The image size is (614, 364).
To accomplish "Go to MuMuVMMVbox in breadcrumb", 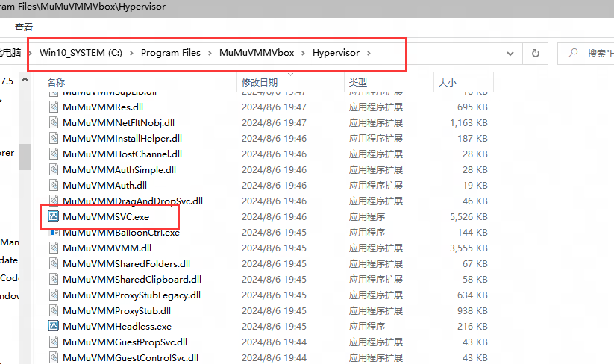I will click(x=257, y=53).
